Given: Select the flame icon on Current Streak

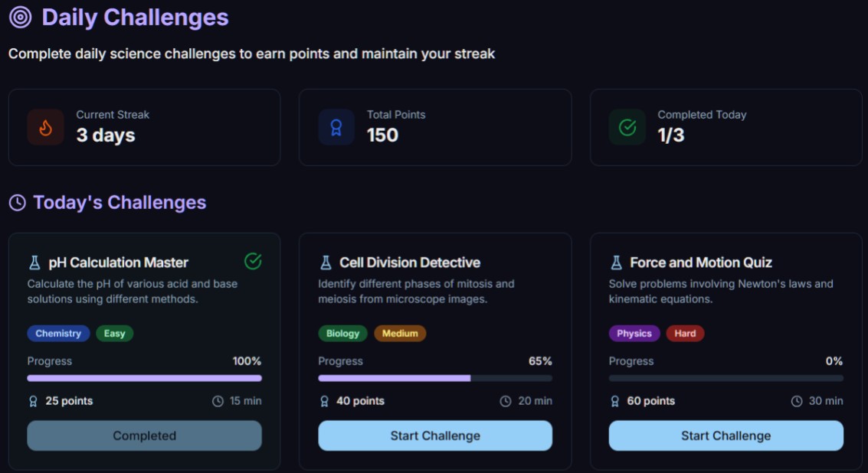Looking at the screenshot, I should [x=45, y=126].
